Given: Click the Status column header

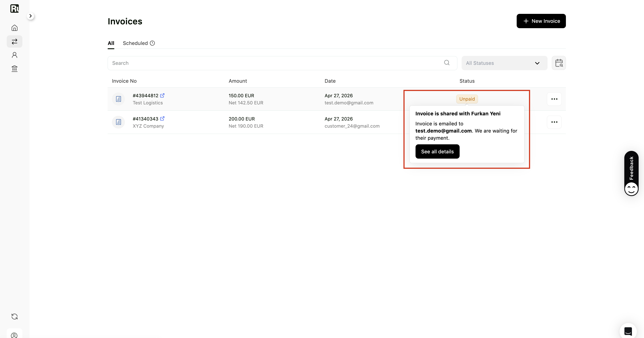Looking at the screenshot, I should (467, 81).
